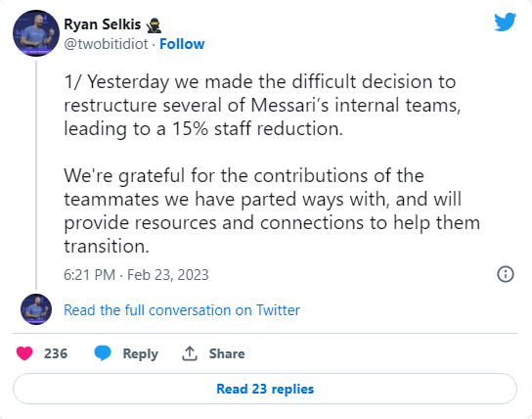Image resolution: width=532 pixels, height=419 pixels.
Task: Click the Share label
Action: point(227,353)
